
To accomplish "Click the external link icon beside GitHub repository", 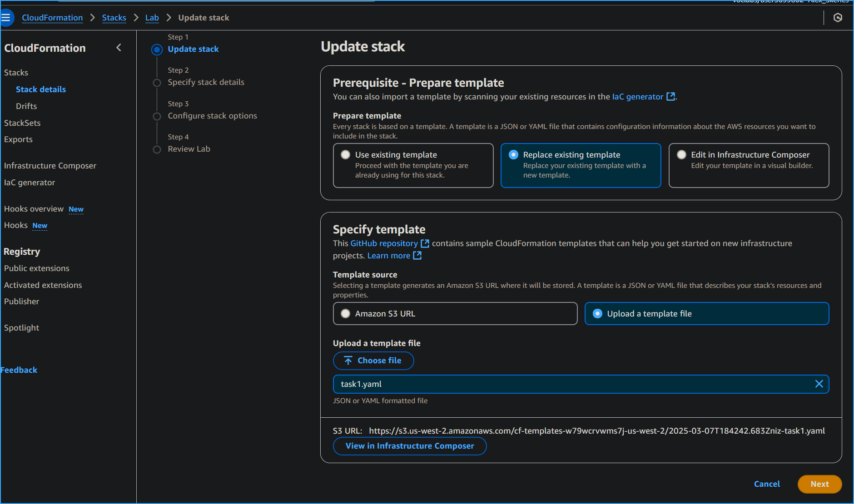I will (425, 243).
